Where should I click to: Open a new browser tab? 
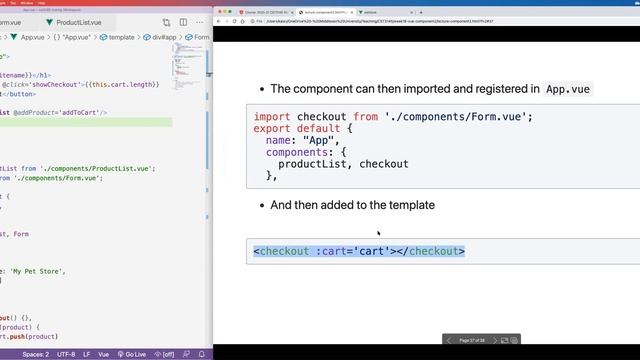click(421, 12)
